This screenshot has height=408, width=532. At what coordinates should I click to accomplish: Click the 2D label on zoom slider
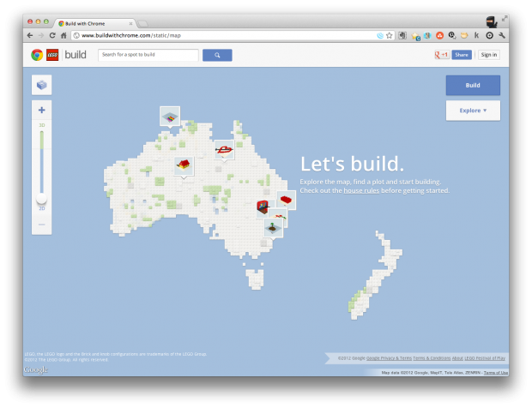42,208
